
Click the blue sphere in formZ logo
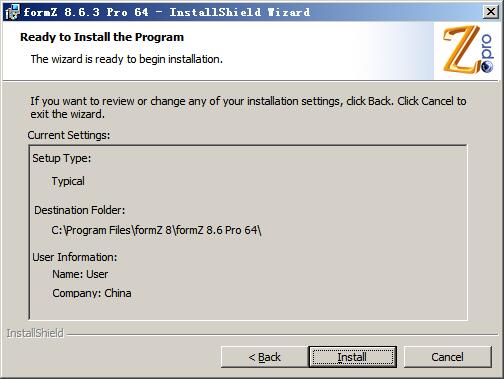[x=487, y=66]
